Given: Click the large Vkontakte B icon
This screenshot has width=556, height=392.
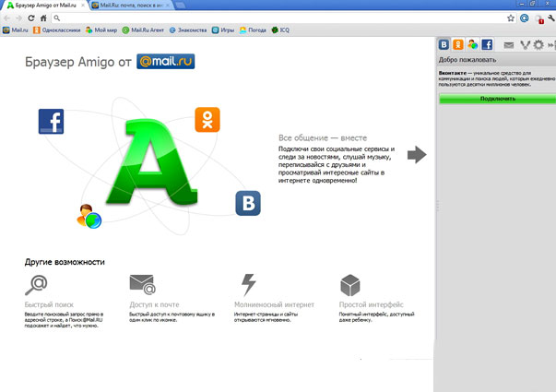Looking at the screenshot, I should pyautogui.click(x=248, y=203).
